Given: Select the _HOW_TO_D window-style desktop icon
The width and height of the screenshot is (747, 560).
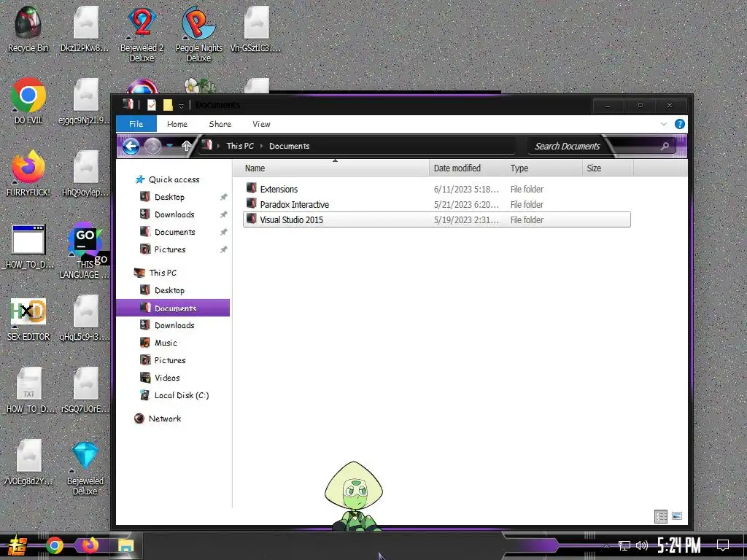Looking at the screenshot, I should [28, 245].
